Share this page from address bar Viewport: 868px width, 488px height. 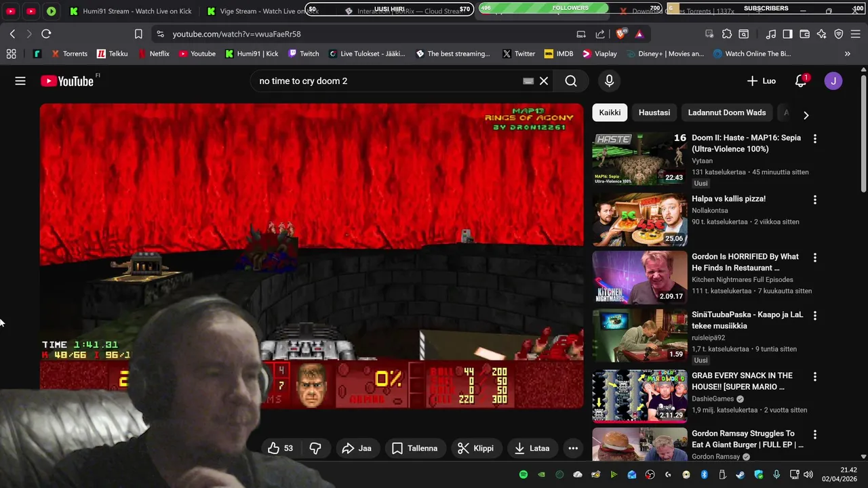(x=600, y=34)
